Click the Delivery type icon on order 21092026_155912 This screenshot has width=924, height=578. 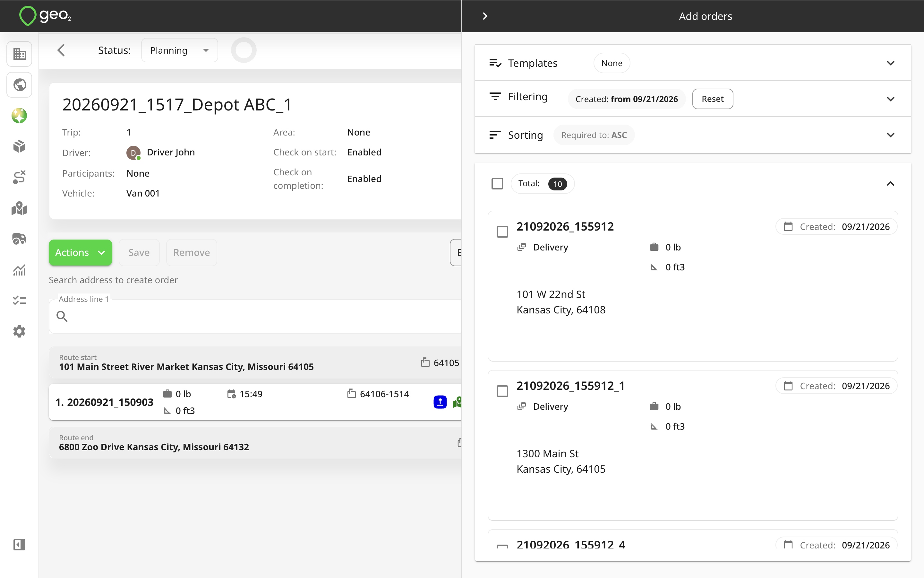(522, 247)
